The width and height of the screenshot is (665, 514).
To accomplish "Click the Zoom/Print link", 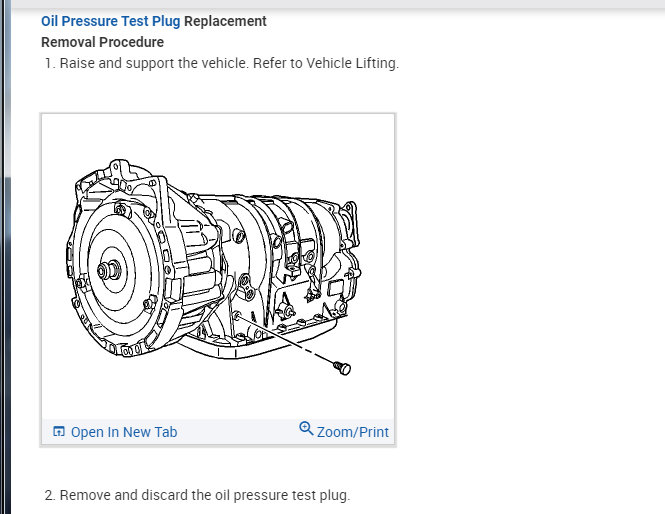I will [x=352, y=432].
